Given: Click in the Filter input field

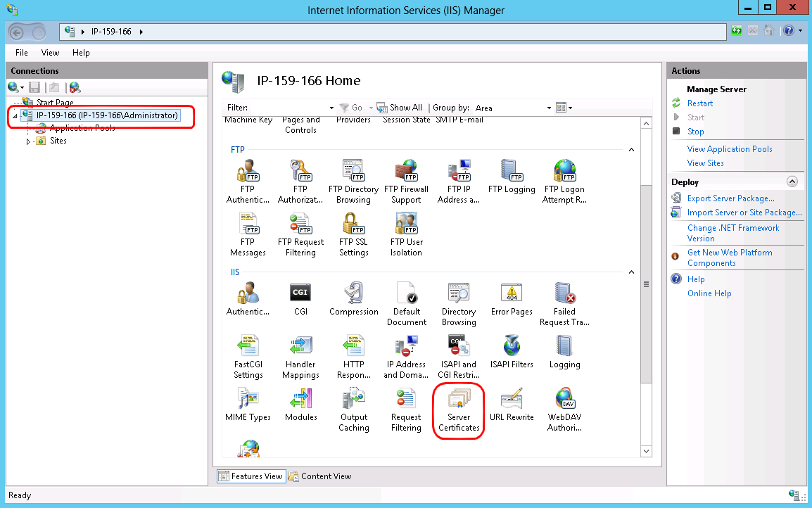Looking at the screenshot, I should pyautogui.click(x=288, y=108).
